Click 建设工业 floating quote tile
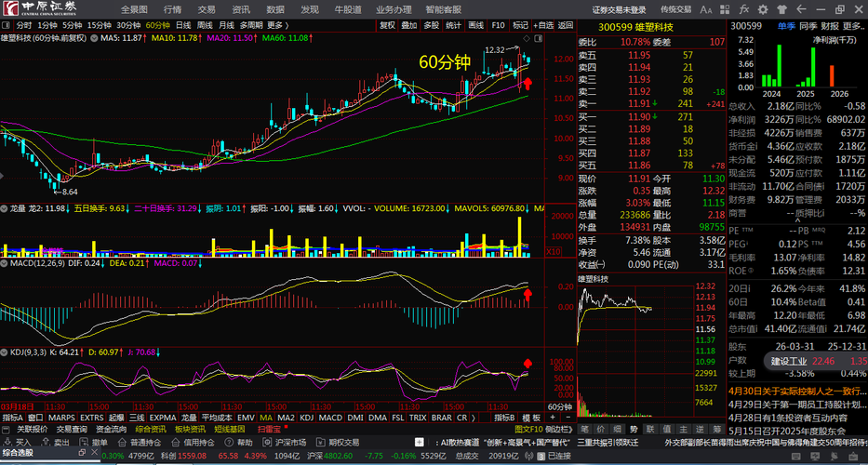 tap(816, 361)
